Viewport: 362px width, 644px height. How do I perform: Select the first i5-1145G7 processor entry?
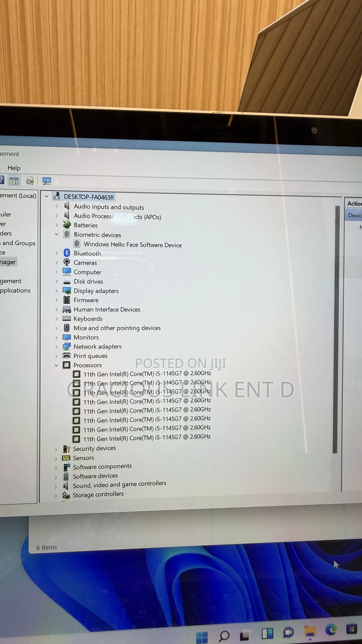tap(147, 374)
